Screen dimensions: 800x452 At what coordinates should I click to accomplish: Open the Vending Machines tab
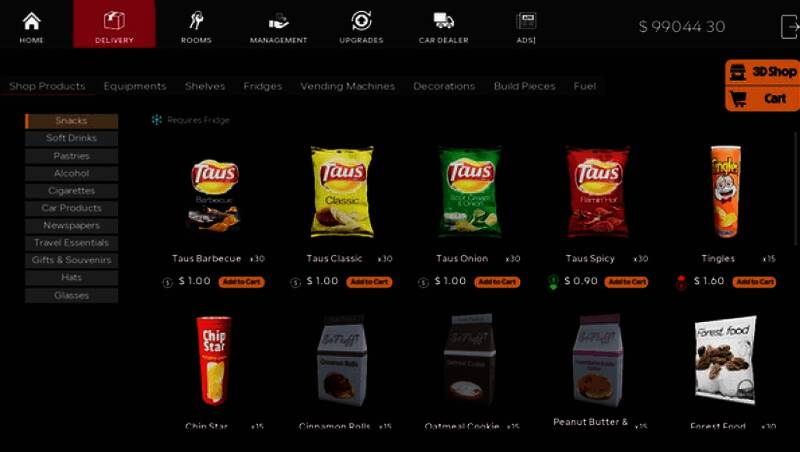(347, 86)
